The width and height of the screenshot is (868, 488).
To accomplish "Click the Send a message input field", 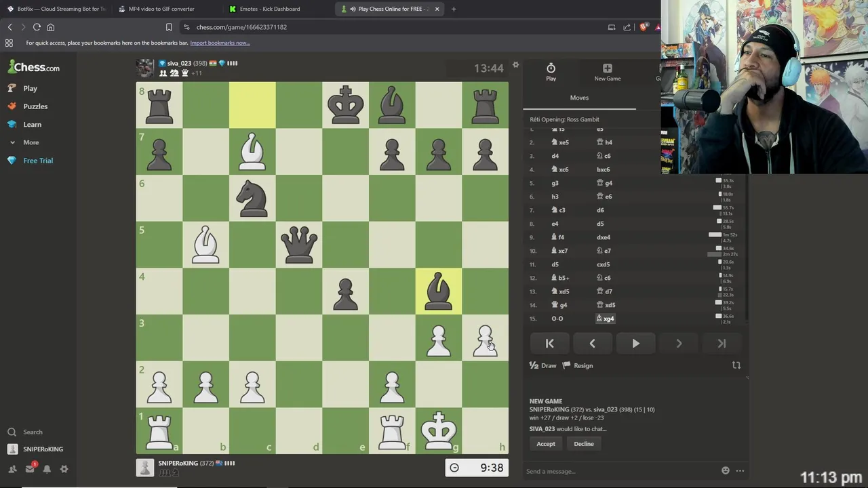I will point(620,471).
